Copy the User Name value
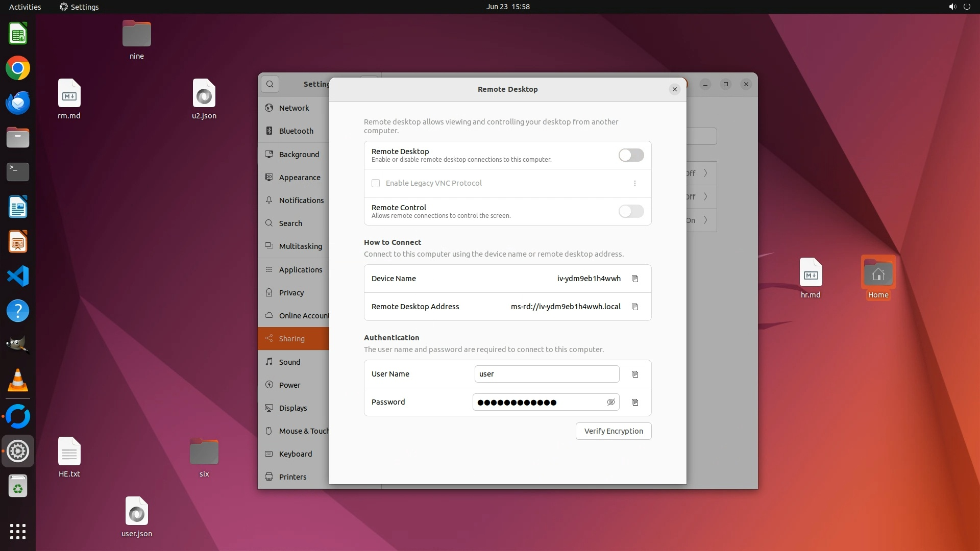Screen dimensions: 980x551 635,374
